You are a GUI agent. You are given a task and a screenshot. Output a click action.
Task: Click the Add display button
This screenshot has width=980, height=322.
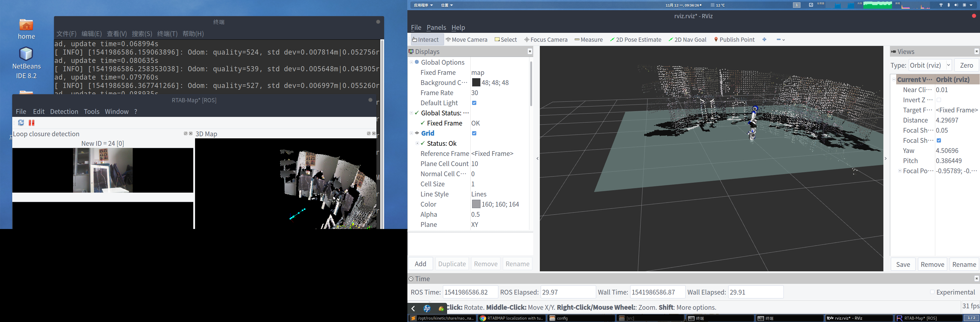(x=421, y=264)
